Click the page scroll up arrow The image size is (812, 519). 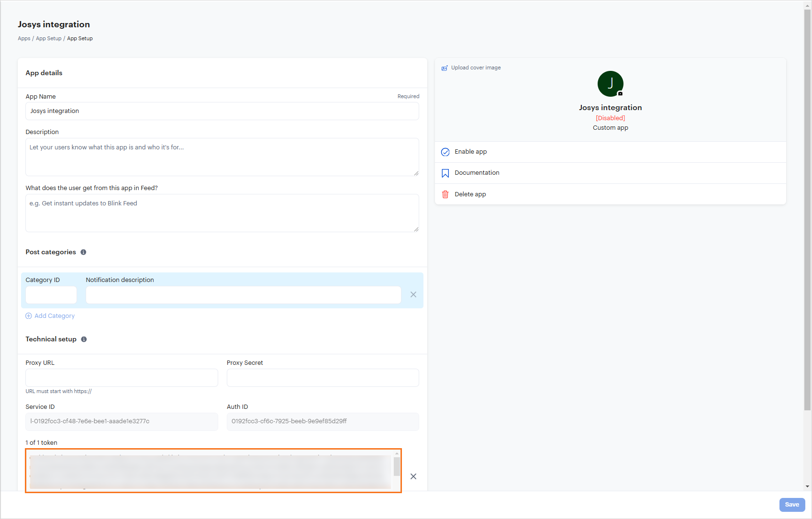(x=808, y=5)
